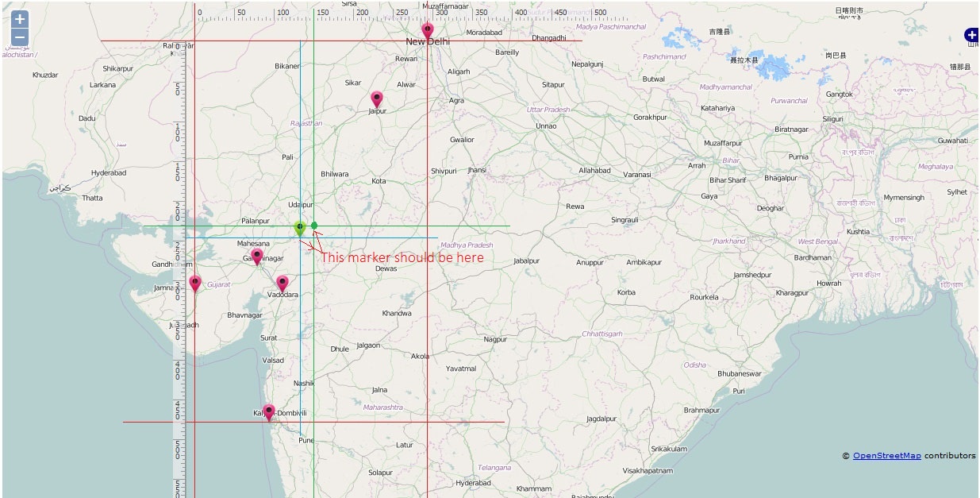The image size is (980, 498).
Task: Click the Maharashtra state label
Action: [383, 407]
